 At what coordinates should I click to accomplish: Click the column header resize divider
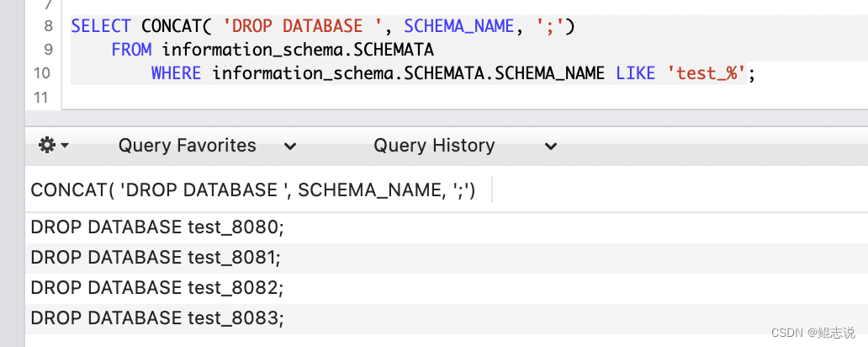[x=492, y=190]
